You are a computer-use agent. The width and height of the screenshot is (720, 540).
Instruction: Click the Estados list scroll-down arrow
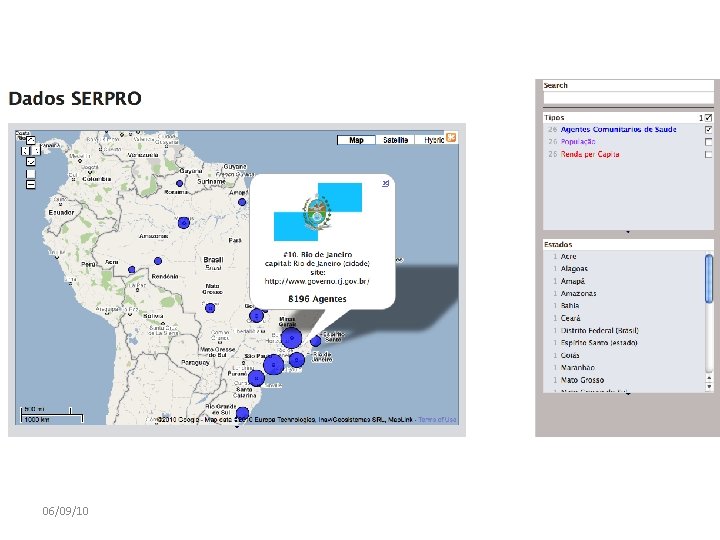point(709,386)
